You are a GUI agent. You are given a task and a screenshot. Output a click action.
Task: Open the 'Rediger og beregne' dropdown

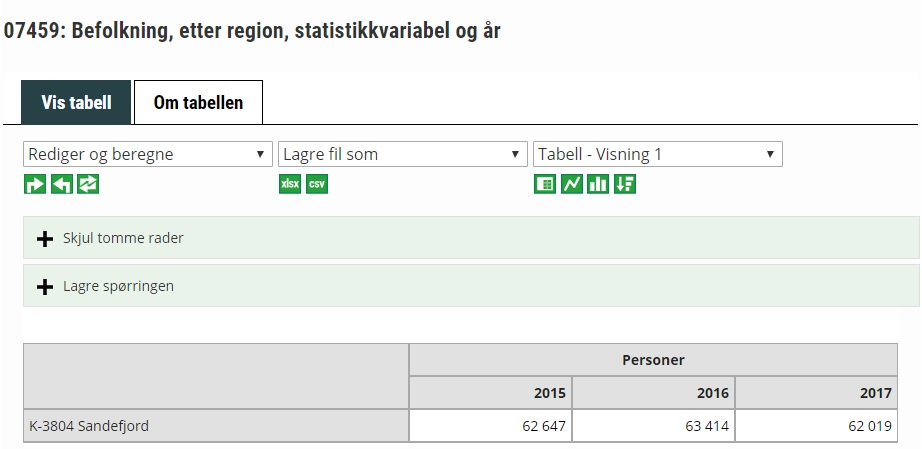(x=148, y=154)
